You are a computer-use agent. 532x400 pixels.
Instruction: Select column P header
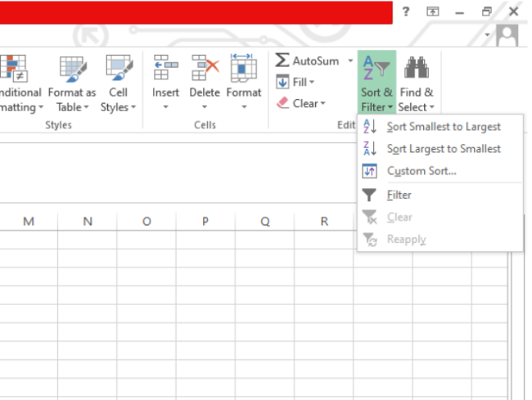point(205,222)
